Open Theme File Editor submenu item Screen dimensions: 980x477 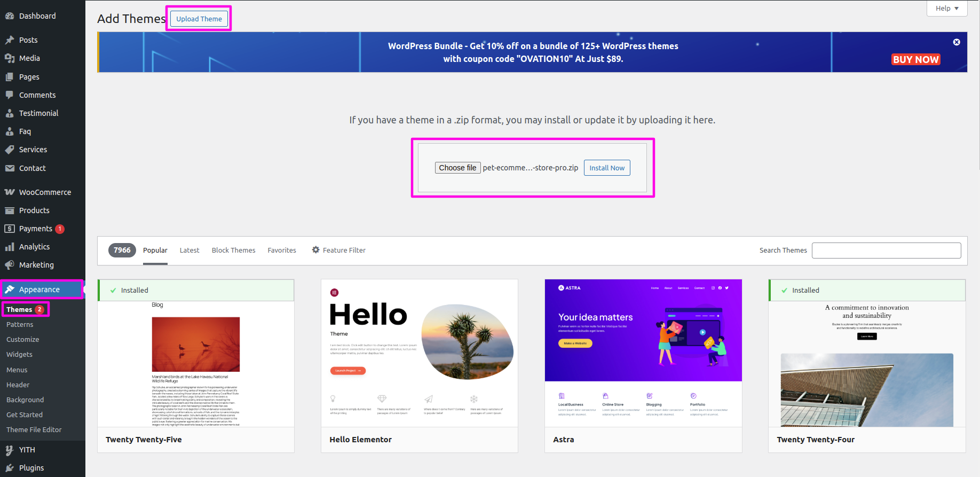pos(34,429)
